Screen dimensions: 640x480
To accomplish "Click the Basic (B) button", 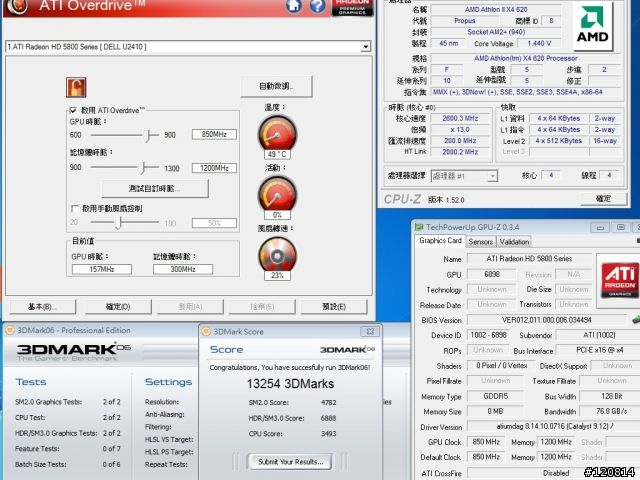I will coord(42,307).
